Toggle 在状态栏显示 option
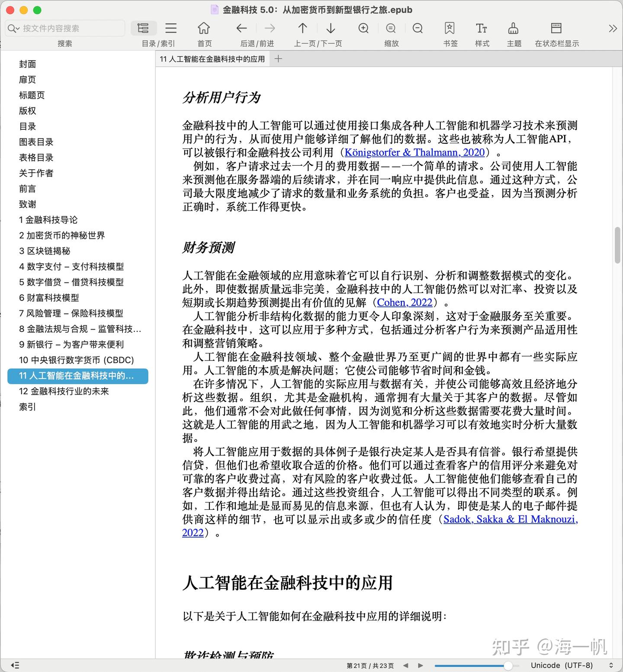This screenshot has height=672, width=623. (x=556, y=28)
